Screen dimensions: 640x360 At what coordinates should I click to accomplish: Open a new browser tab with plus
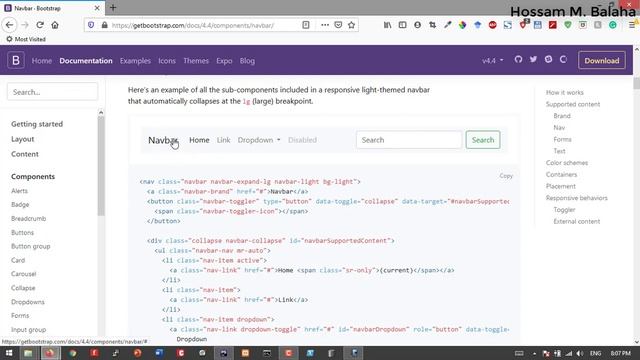click(x=113, y=8)
